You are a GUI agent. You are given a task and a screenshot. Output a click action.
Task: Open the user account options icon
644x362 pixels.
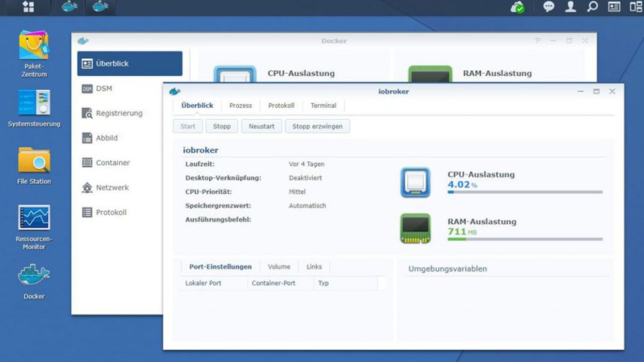(x=571, y=7)
